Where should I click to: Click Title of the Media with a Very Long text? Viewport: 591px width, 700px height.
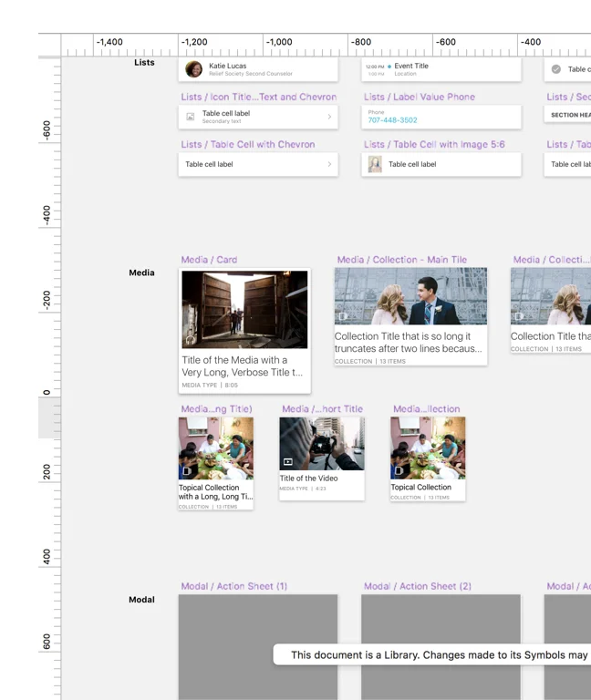[x=242, y=366]
